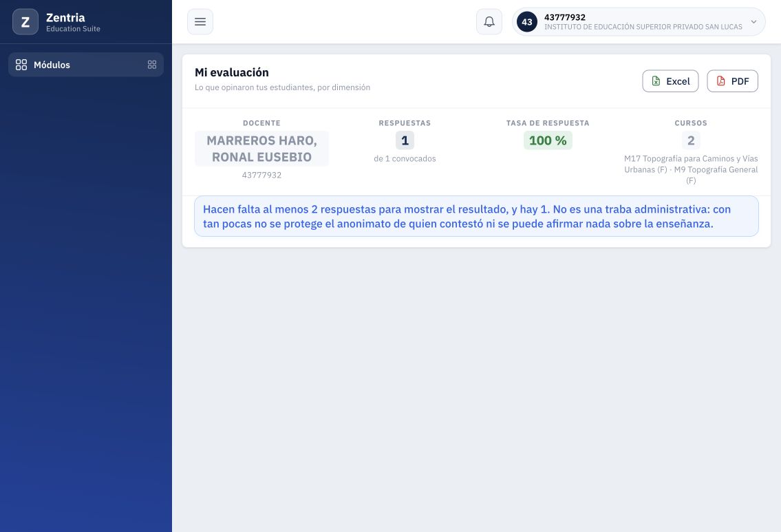Click the small grid icon right of Módulos
The width and height of the screenshot is (781, 532).
[152, 65]
